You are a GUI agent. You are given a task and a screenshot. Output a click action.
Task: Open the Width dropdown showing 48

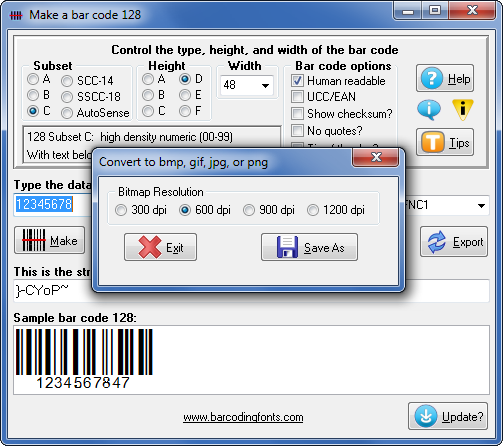(246, 85)
